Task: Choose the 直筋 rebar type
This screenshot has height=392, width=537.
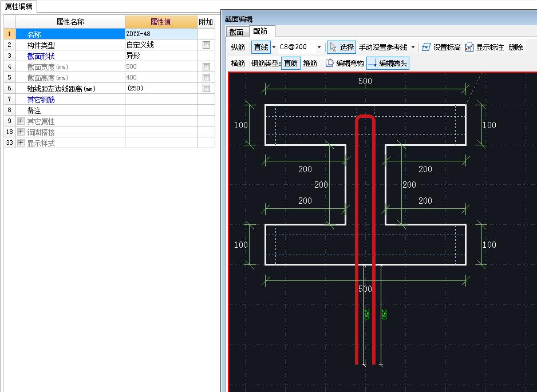Action: [x=291, y=63]
